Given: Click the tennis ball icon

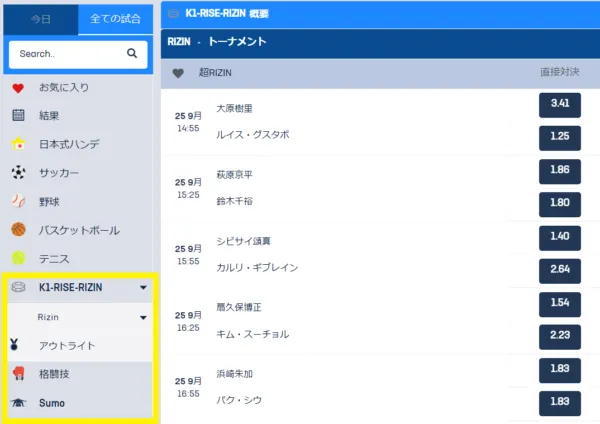Looking at the screenshot, I should [18, 258].
